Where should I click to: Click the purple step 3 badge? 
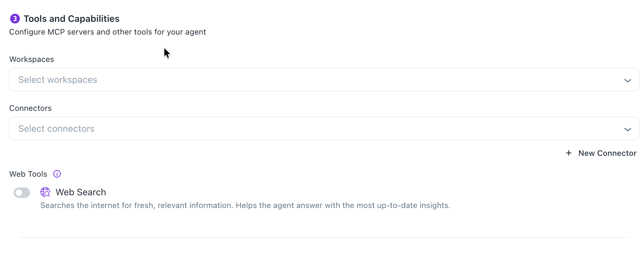click(15, 19)
